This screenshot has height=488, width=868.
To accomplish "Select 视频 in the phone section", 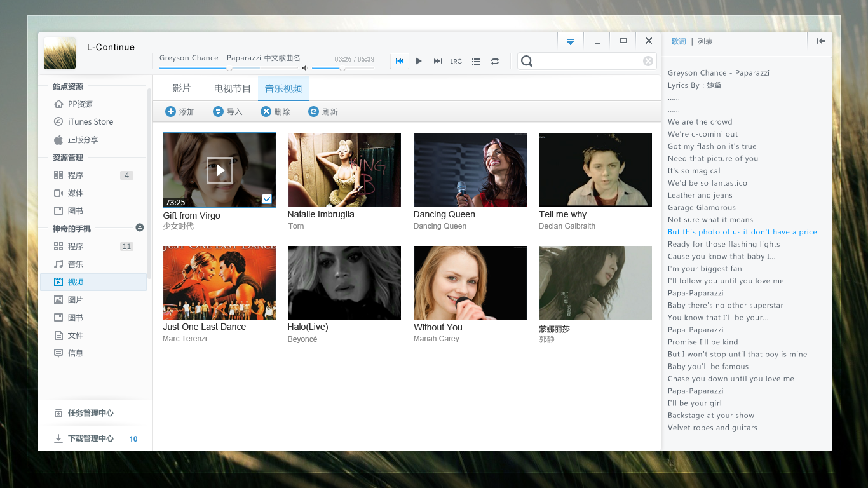I will point(93,282).
